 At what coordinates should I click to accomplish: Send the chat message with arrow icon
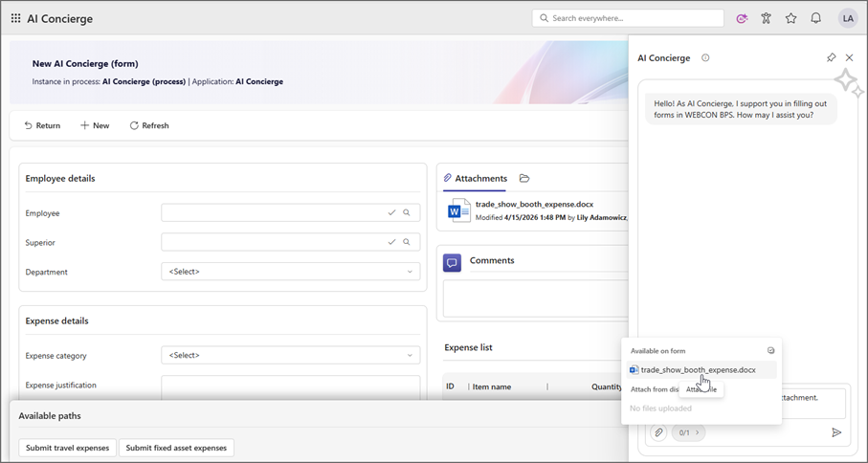click(836, 433)
